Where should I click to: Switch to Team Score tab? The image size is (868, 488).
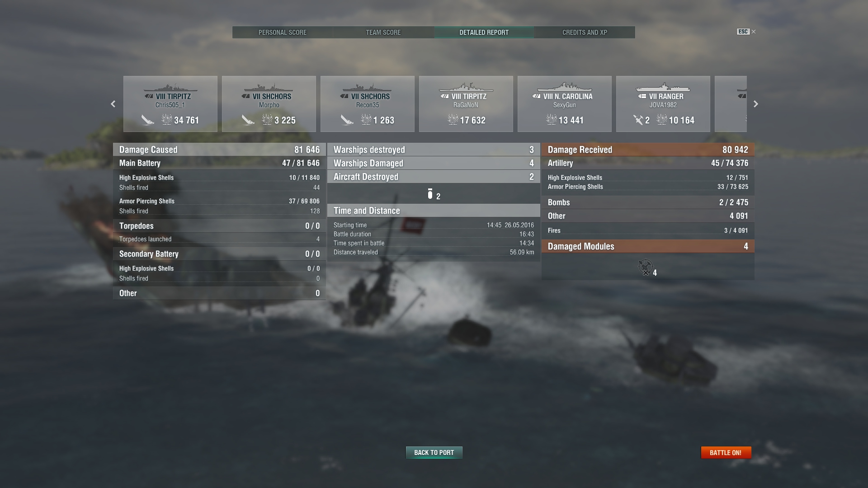point(383,33)
